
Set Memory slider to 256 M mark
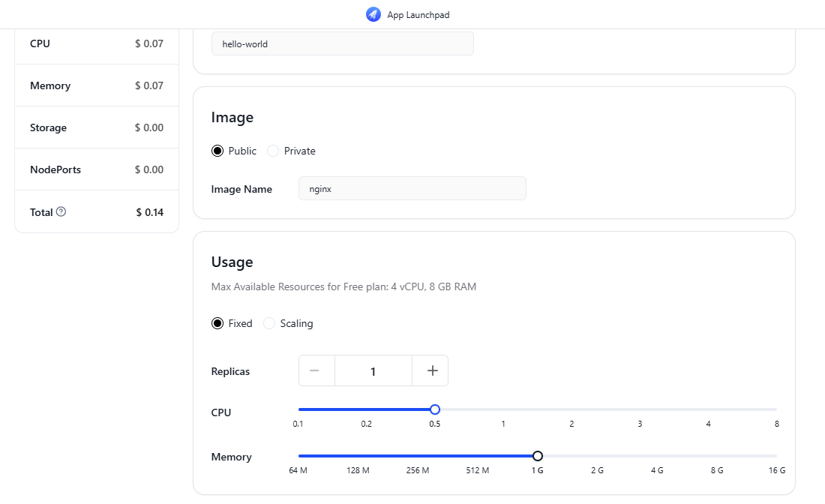418,456
